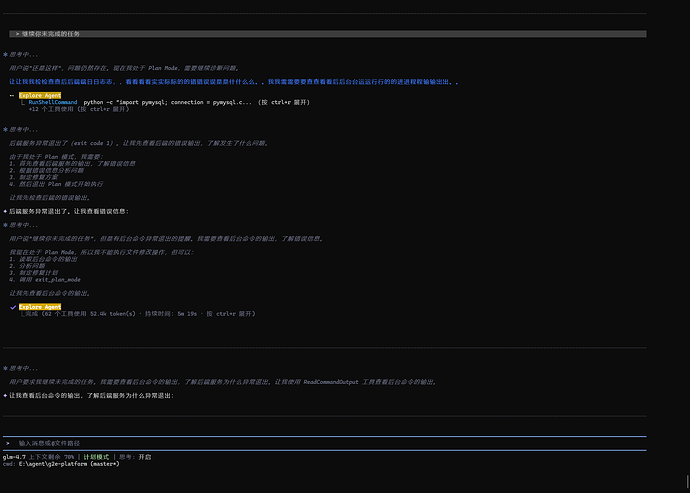Viewport: 690px width, 493px height.
Task: Click the '>' prompt symbol in the input box
Action: click(7, 442)
